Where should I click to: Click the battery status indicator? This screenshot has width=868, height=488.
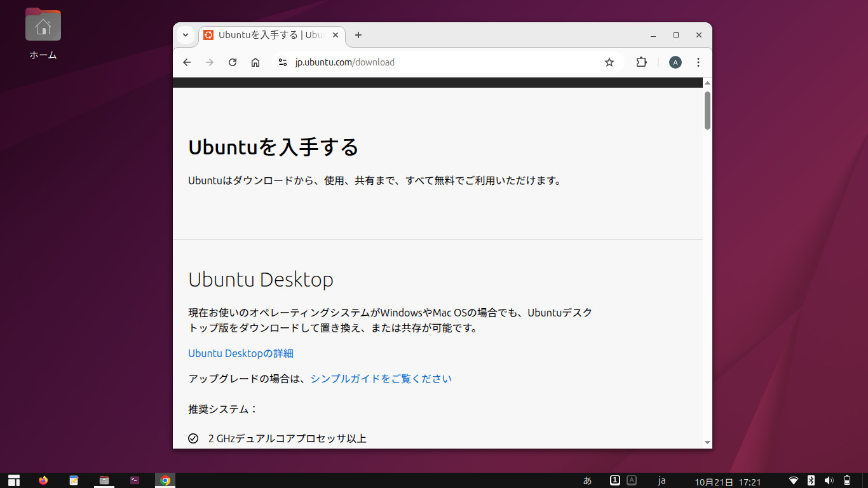[846, 480]
